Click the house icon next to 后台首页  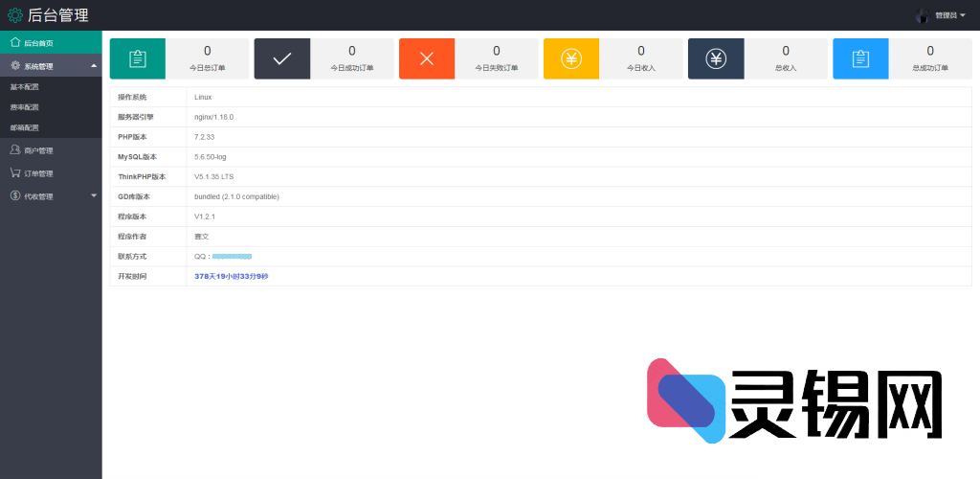click(15, 42)
